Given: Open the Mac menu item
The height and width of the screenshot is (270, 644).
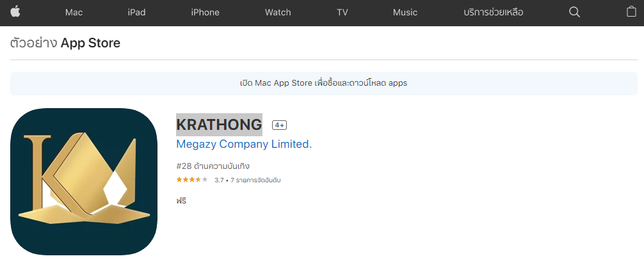Looking at the screenshot, I should point(74,12).
